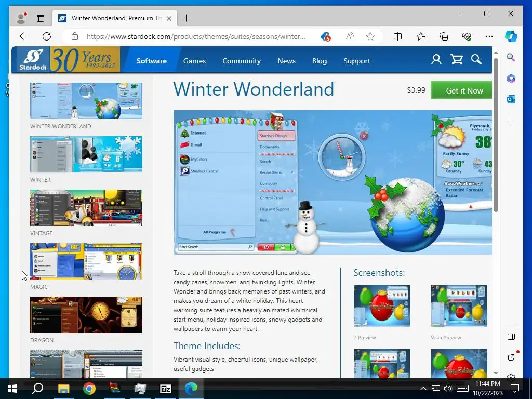
Task: Open volume control in tray
Action: [448, 389]
